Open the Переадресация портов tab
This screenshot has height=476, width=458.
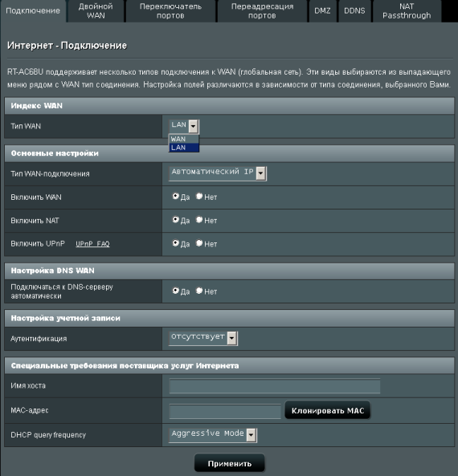click(262, 11)
